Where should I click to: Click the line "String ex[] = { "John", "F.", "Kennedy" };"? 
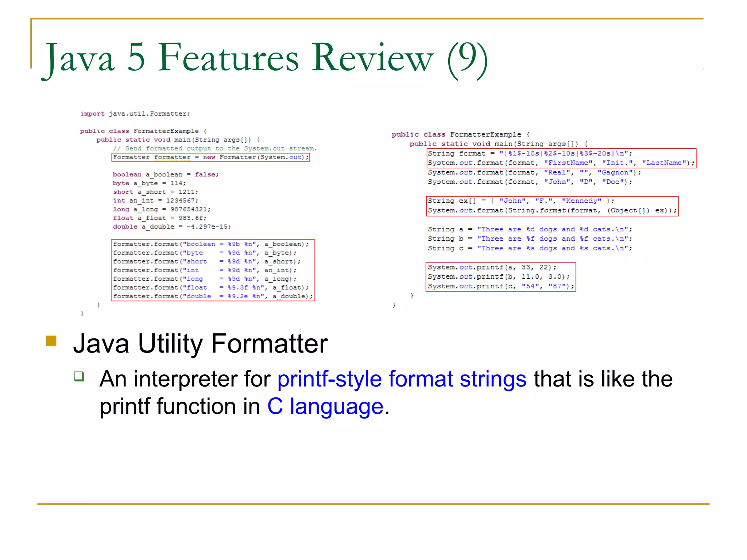(x=521, y=201)
